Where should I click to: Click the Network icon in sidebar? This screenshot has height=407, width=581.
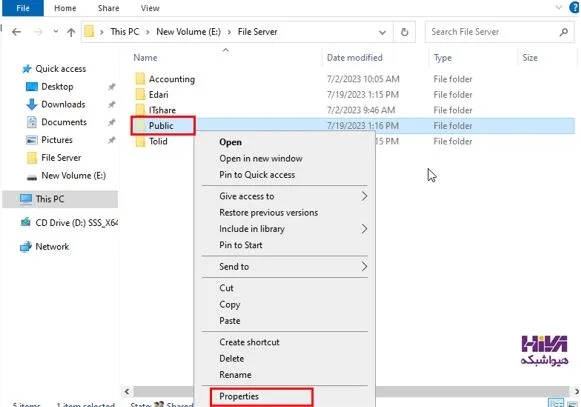point(26,246)
